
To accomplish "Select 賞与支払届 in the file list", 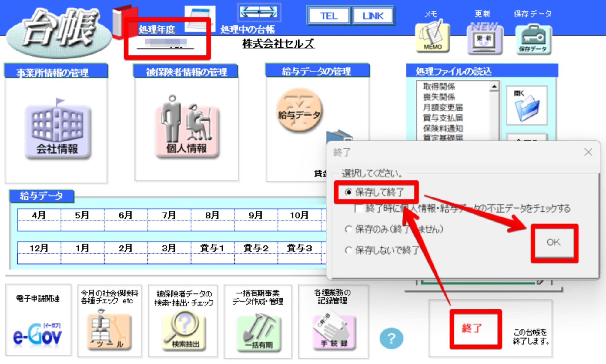I will click(443, 117).
